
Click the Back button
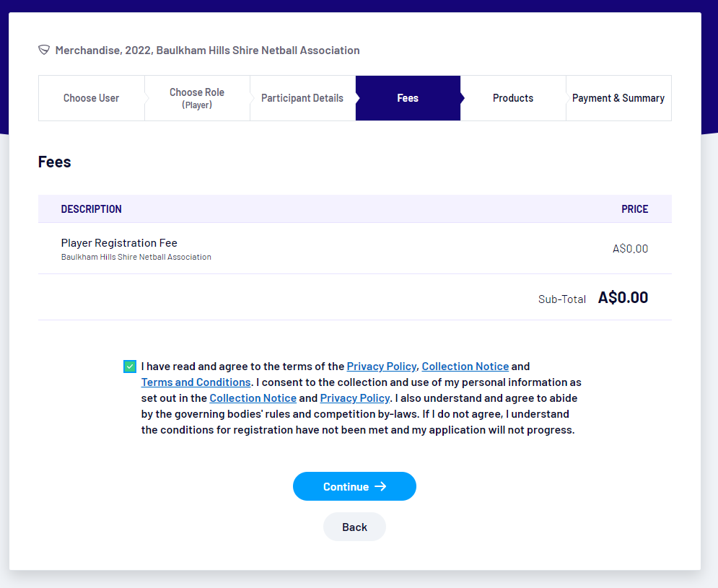tap(354, 527)
